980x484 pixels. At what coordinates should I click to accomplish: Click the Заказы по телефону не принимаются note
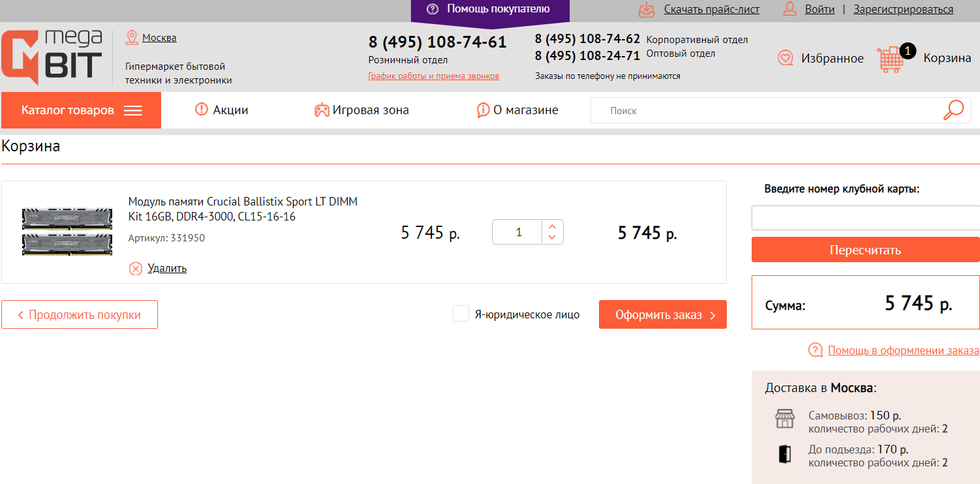[x=607, y=76]
